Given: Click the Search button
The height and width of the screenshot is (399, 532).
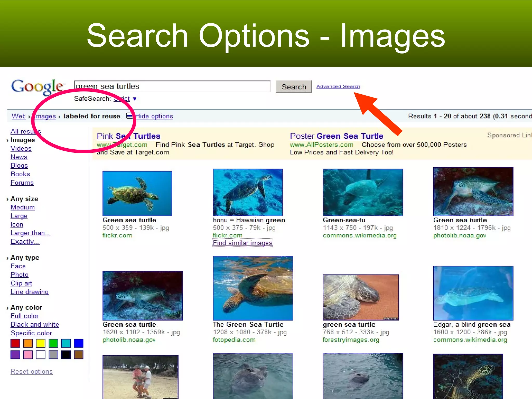Looking at the screenshot, I should [294, 87].
